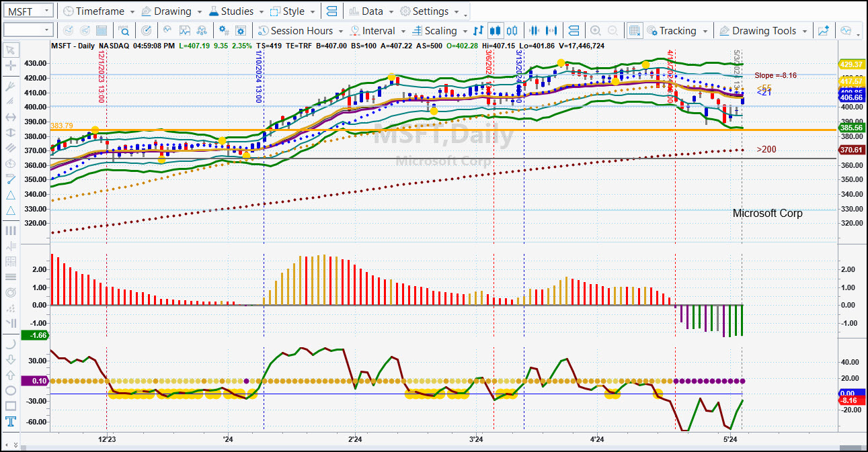Screen dimensions: 868x452
Task: Click the 385.56 green price label
Action: coord(851,127)
